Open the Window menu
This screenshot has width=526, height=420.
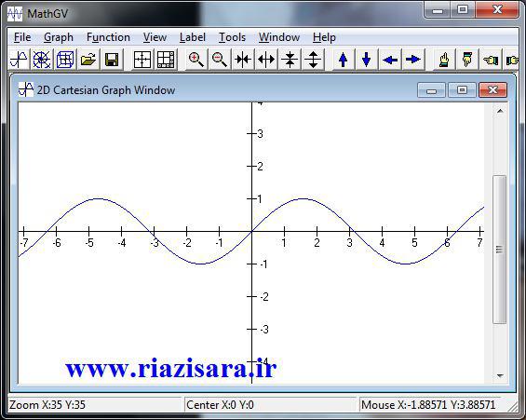click(x=279, y=37)
